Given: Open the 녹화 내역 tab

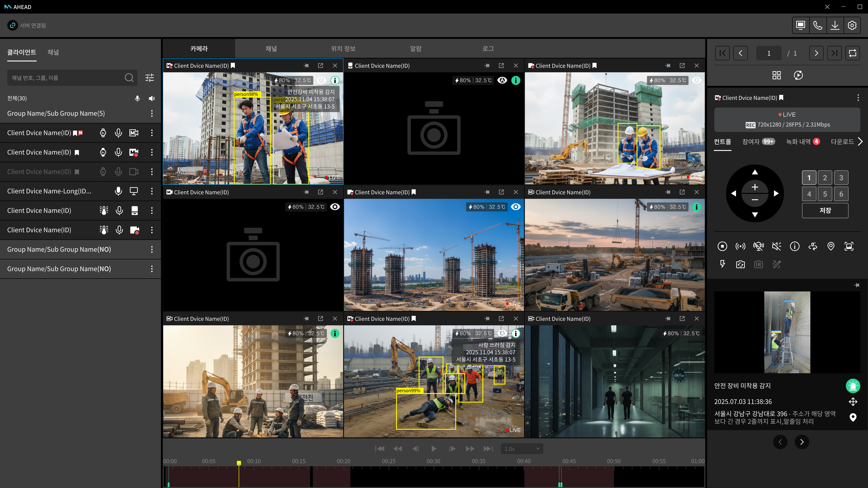Looking at the screenshot, I should [798, 141].
